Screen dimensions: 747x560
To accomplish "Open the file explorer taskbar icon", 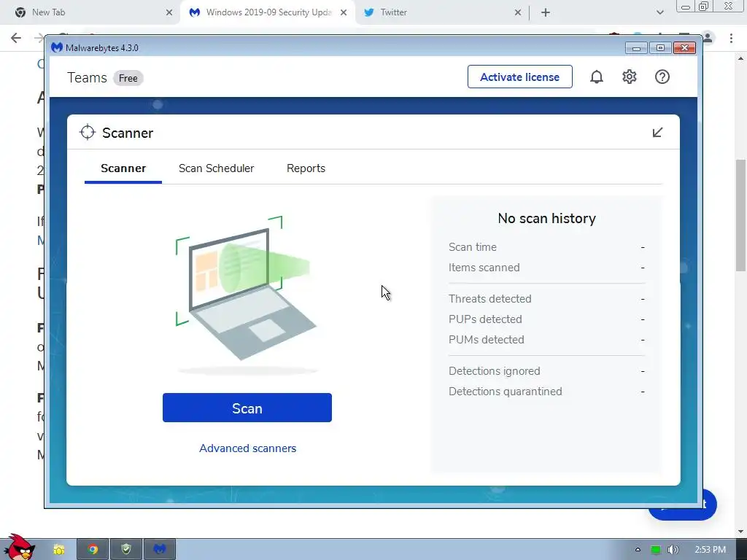I will click(x=58, y=550).
